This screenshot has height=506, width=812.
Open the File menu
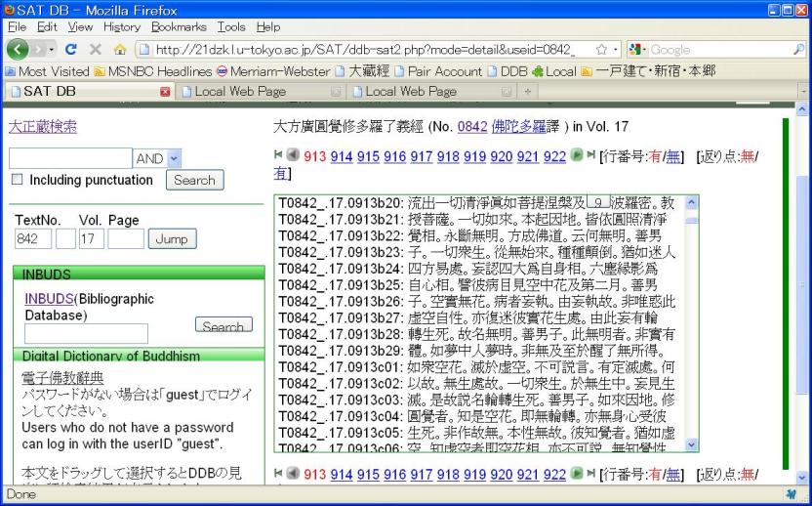[x=18, y=27]
